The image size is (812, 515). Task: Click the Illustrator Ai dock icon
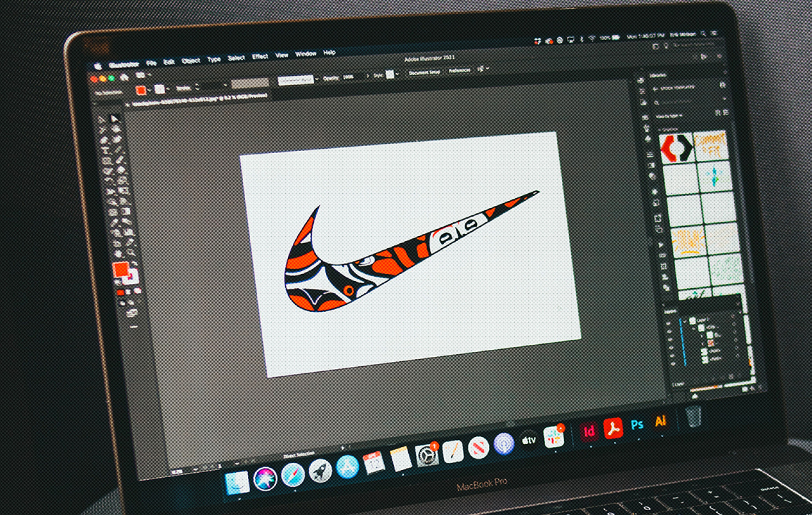(x=661, y=422)
